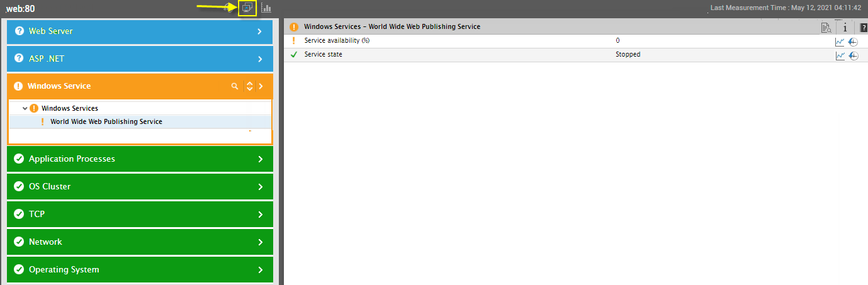This screenshot has width=868, height=285.
Task: Click the Service availability value 0
Action: [x=617, y=41]
